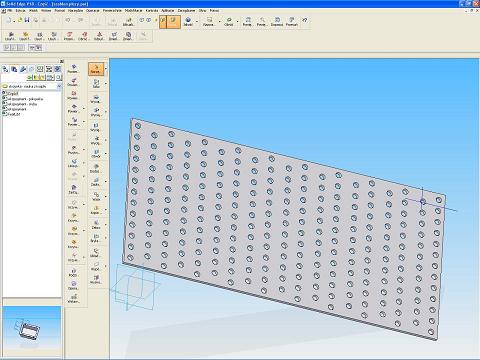Click the magnifier zoom tool icon

click(262, 22)
